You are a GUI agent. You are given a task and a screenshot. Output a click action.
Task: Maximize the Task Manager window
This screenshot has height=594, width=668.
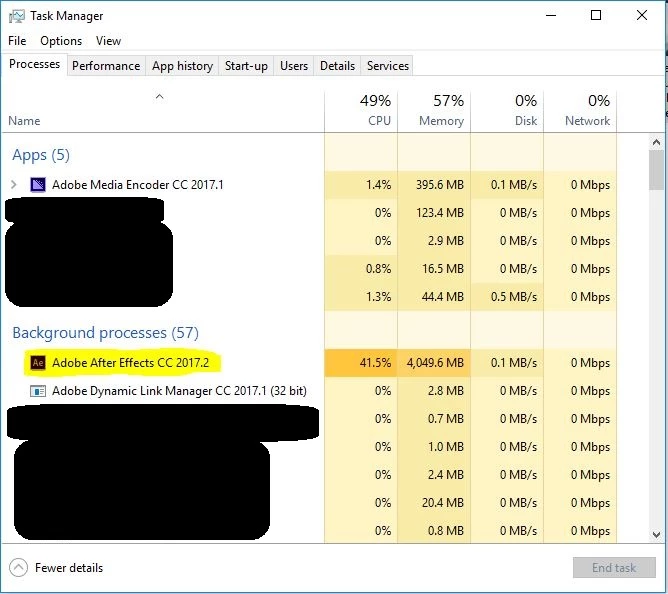596,16
